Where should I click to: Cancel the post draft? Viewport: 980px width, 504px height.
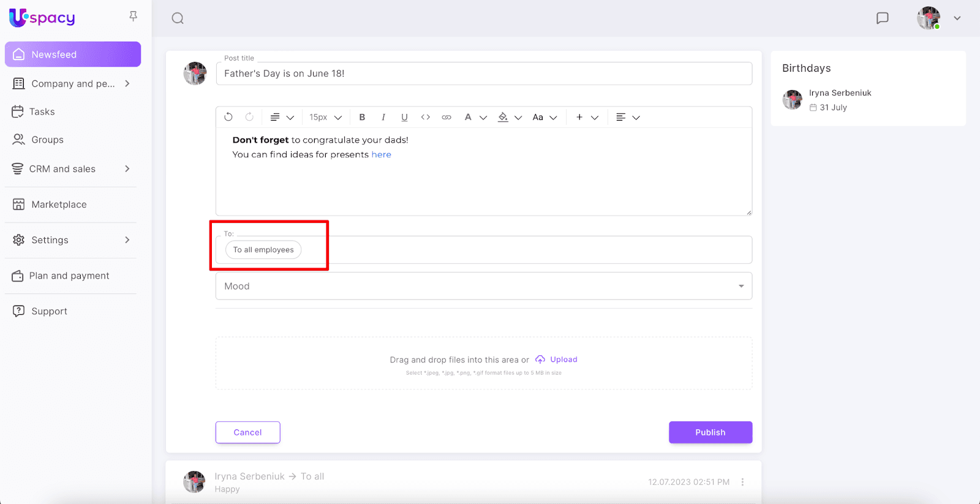tap(247, 432)
